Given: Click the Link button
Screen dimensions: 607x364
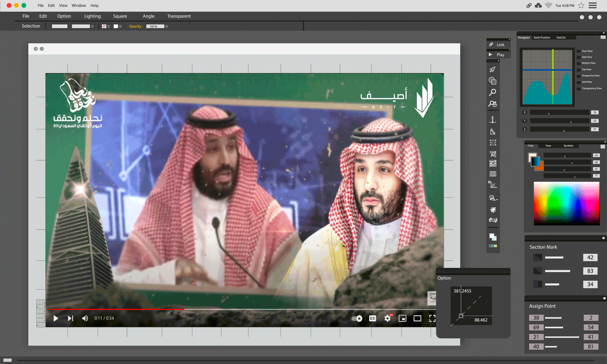Looking at the screenshot, I should click(498, 45).
